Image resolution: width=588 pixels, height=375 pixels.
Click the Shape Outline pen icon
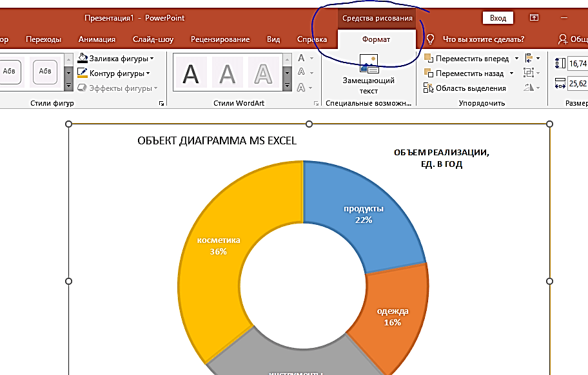pos(82,73)
